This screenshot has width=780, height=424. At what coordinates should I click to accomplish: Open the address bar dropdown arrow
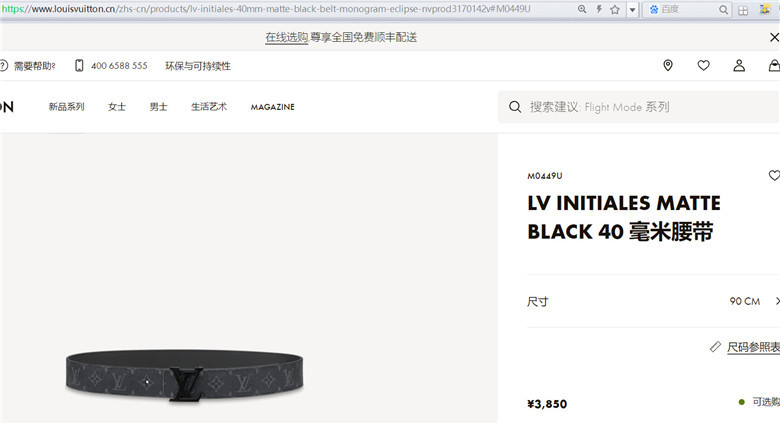coord(632,9)
